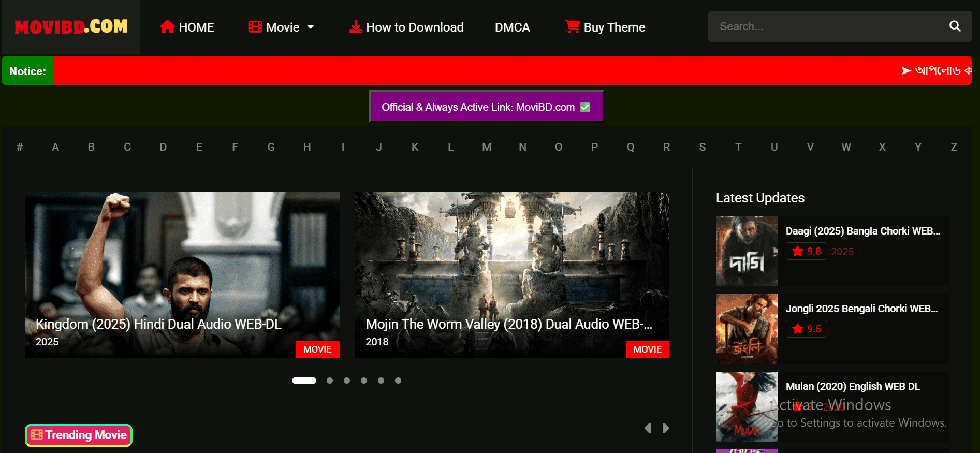Filter movies by letter M
This screenshot has height=453, width=980.
click(487, 147)
